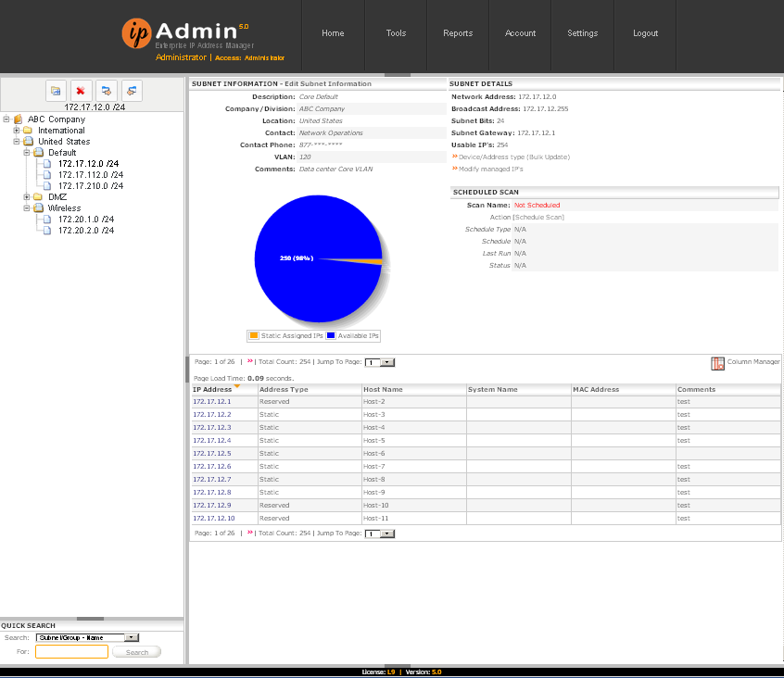Screen dimensions: 784x678
Task: Click the red 'Not Scheduled' scan name
Action: tap(537, 206)
